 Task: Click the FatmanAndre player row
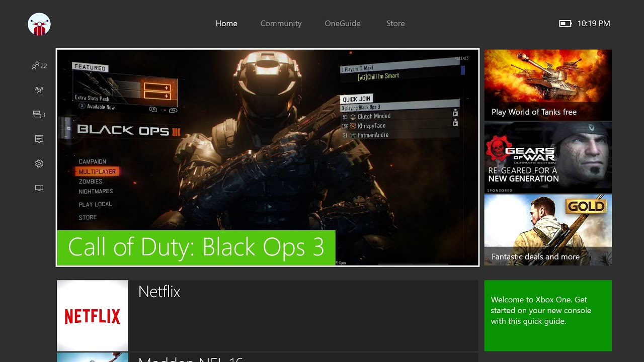[400, 135]
